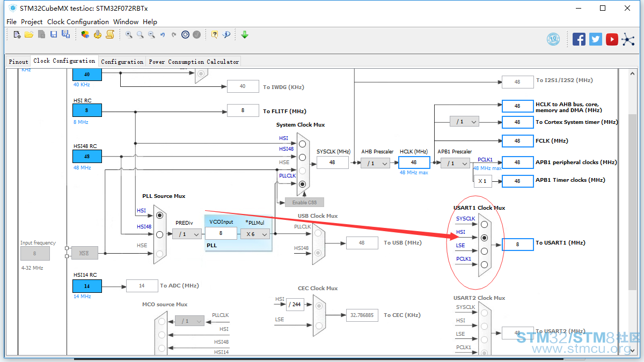Click the ST community network icon
This screenshot has height=362, width=644.
click(x=628, y=39)
